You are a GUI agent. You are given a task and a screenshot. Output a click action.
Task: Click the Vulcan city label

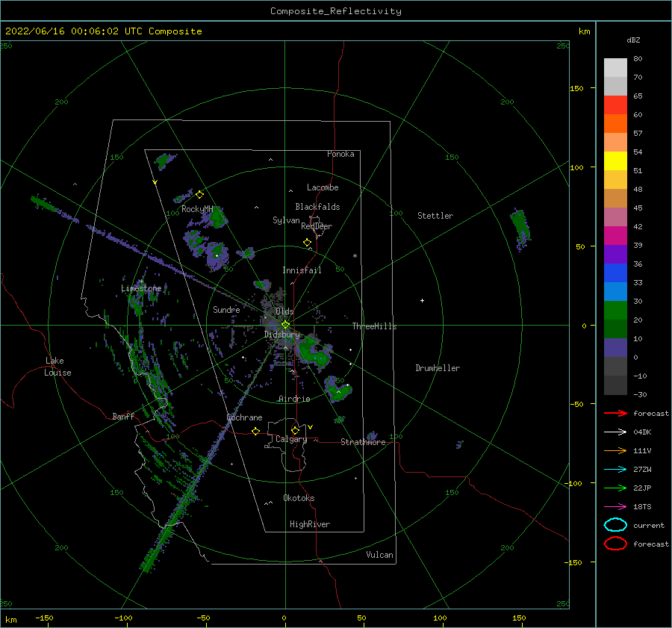click(379, 555)
